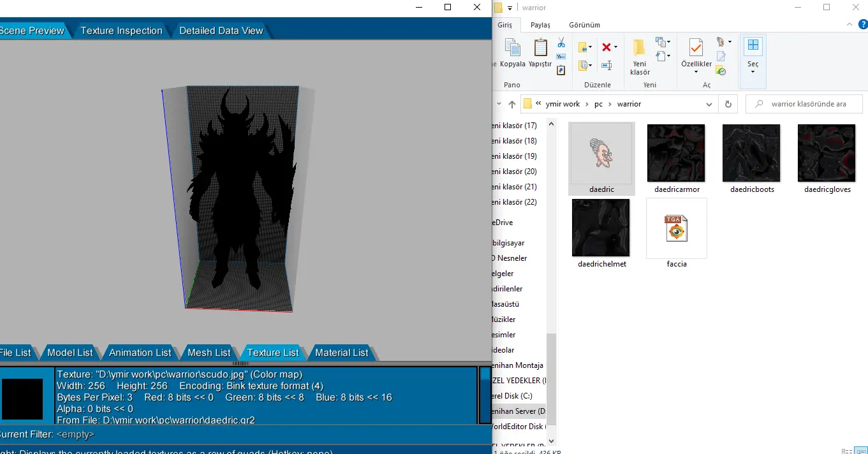Expand the Open with dropdown arrow

(730, 42)
